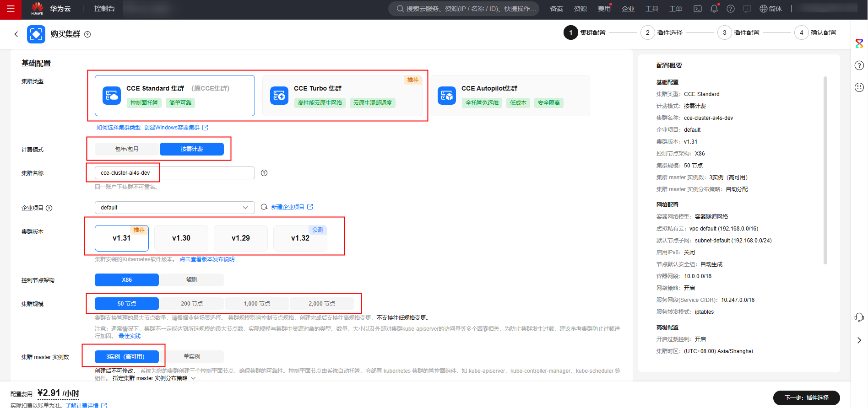The width and height of the screenshot is (868, 408).
Task: Expand 指定集群 master 实例分布策略
Action: click(x=154, y=378)
